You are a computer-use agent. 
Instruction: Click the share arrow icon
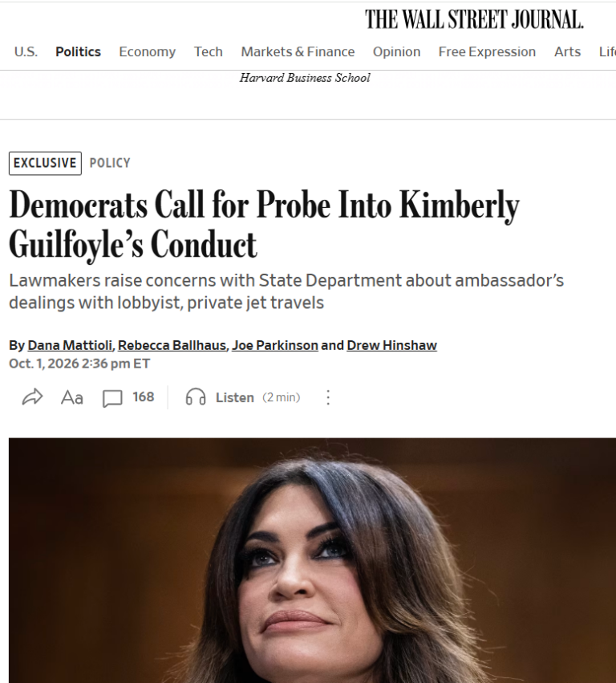[x=32, y=396]
